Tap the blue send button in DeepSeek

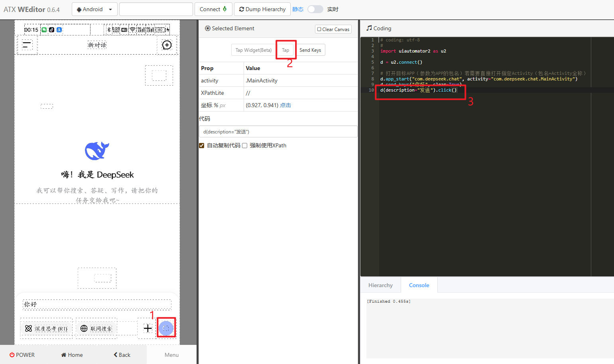point(166,328)
